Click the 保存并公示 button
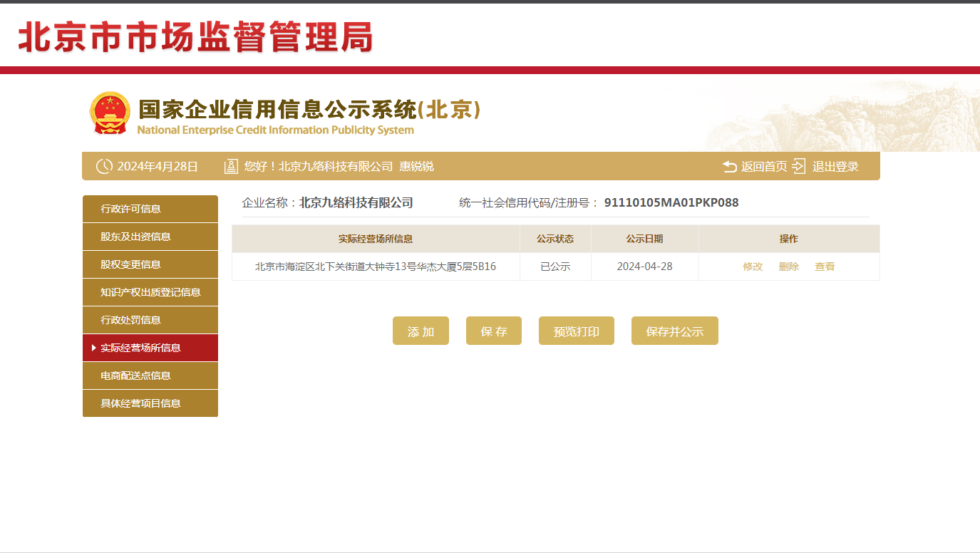Image resolution: width=980 pixels, height=553 pixels. (x=675, y=331)
